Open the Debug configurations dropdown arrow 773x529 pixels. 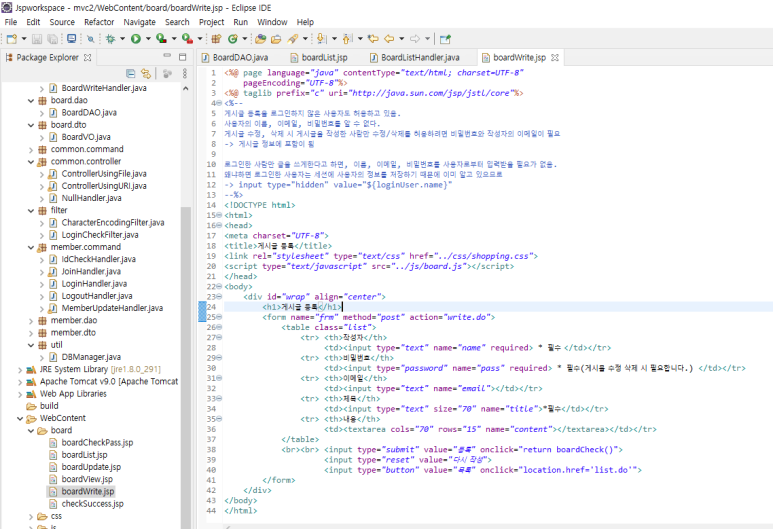(122, 38)
